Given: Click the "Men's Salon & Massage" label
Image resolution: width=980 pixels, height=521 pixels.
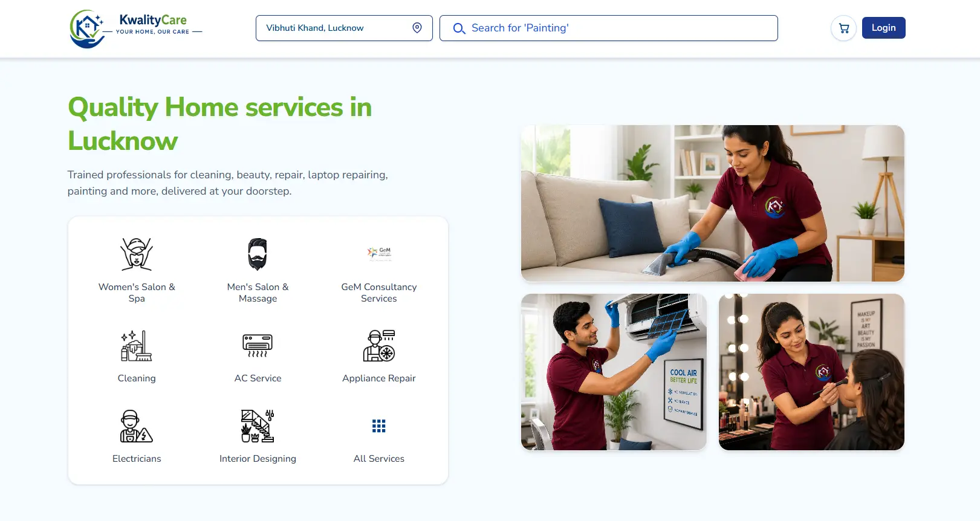Looking at the screenshot, I should (258, 293).
